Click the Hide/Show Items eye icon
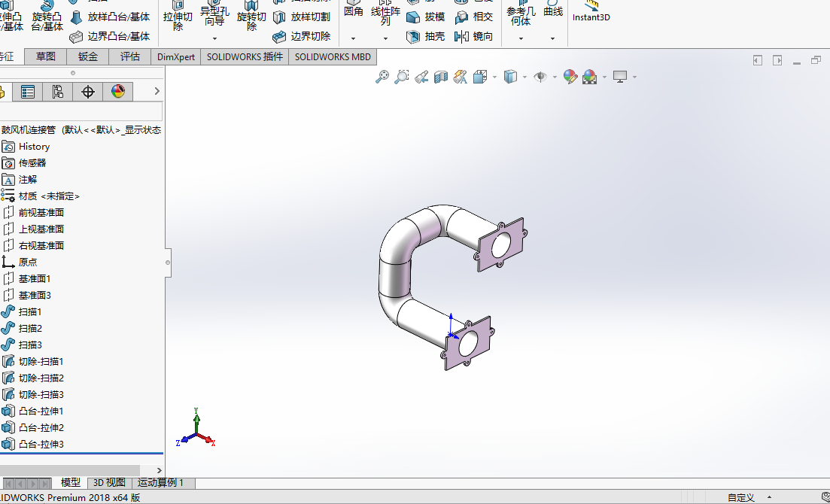Screen dimensions: 830x504 coord(540,77)
